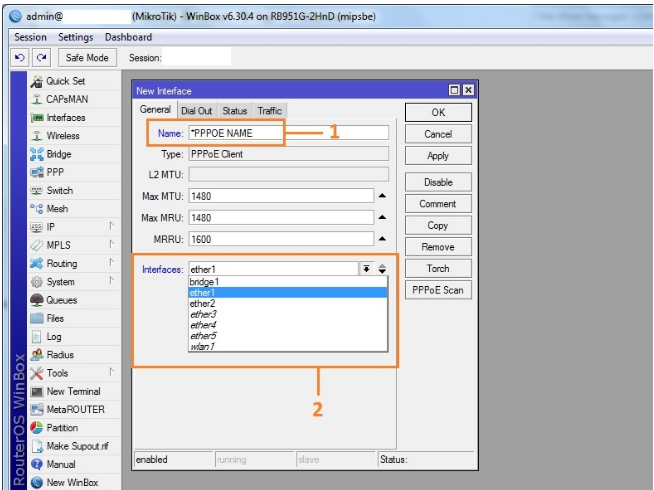Click the Remove button

(438, 247)
